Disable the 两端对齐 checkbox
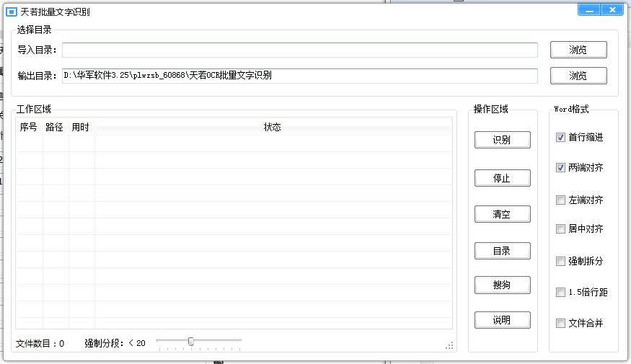The image size is (631, 364). click(x=561, y=168)
